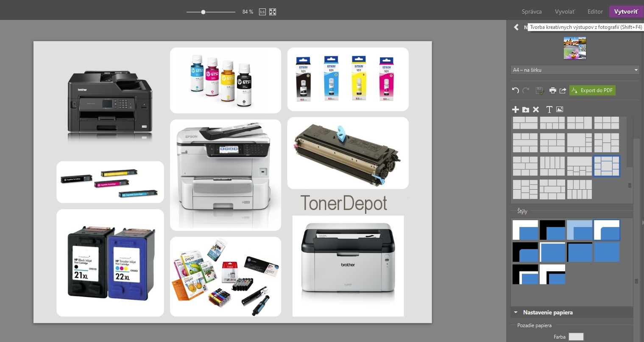Share the collage using the share arrow icon
The height and width of the screenshot is (342, 644).
[563, 90]
